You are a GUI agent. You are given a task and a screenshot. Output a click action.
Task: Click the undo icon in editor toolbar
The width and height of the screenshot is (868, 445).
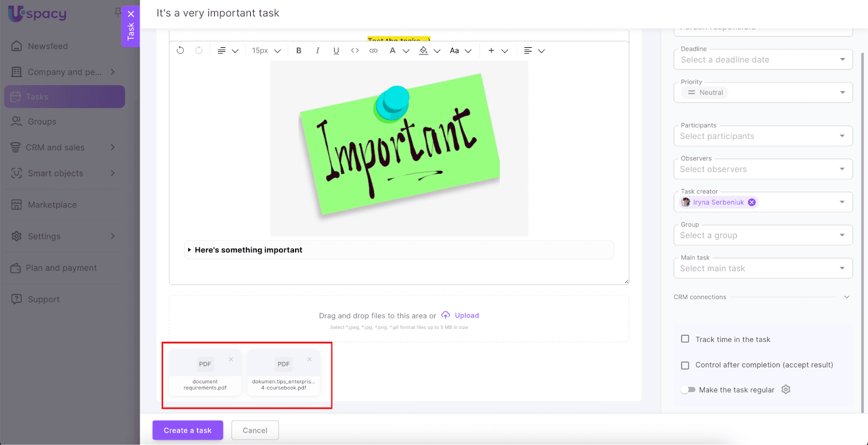point(181,50)
